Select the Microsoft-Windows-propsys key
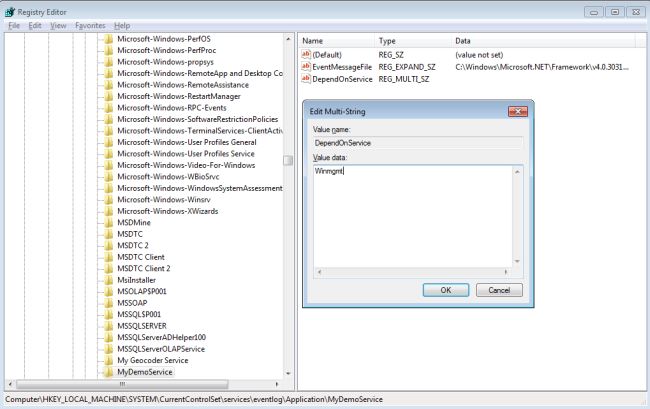The image size is (650, 409). click(165, 62)
